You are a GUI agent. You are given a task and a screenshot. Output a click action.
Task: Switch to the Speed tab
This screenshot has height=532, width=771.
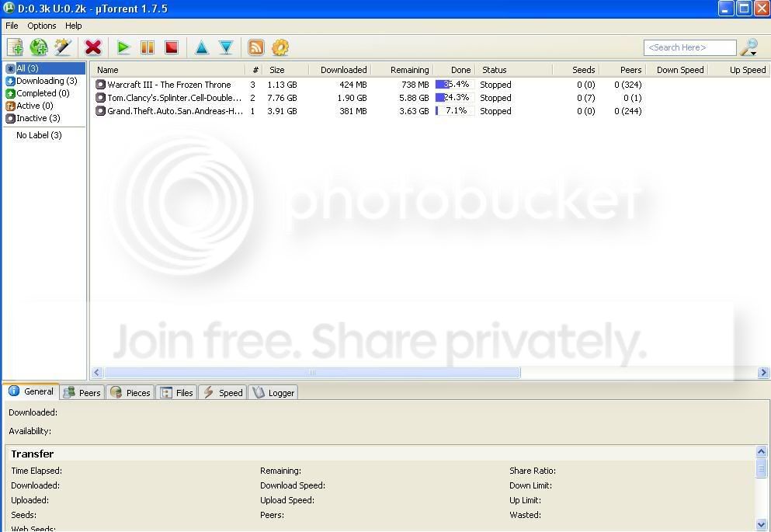224,392
